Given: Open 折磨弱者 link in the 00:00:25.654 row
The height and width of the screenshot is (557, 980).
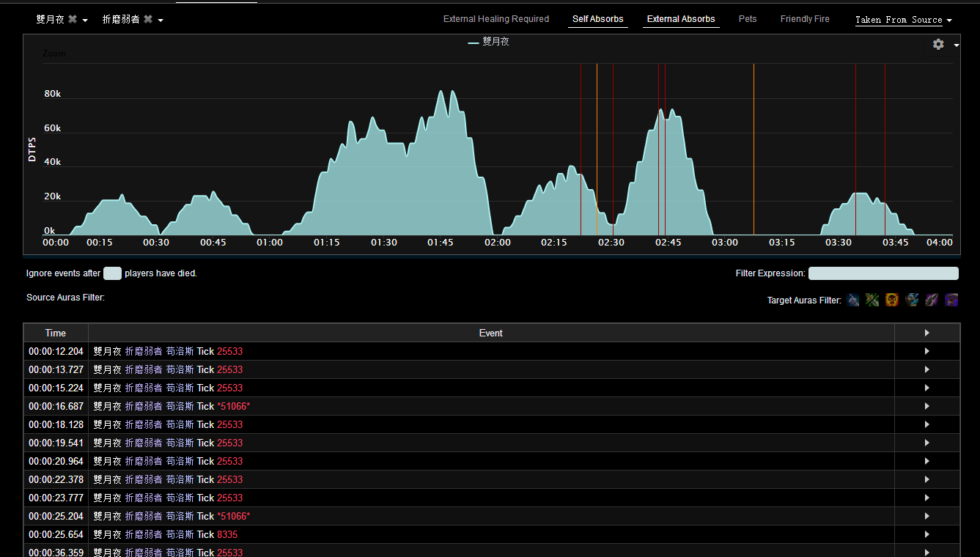Looking at the screenshot, I should pyautogui.click(x=144, y=534).
